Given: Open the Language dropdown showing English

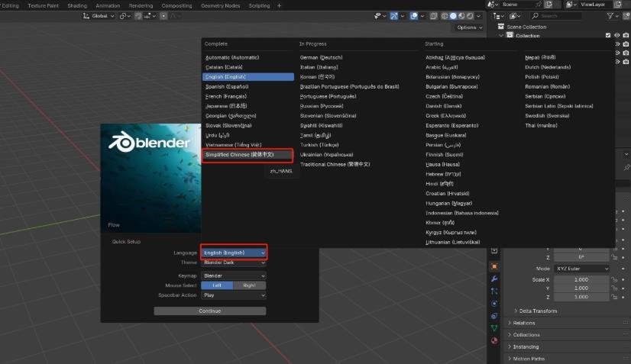Looking at the screenshot, I should (234, 253).
